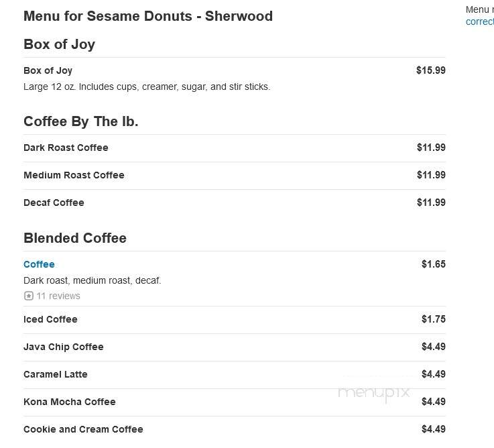
Task: Click the Box of Joy item name
Action: tap(48, 70)
